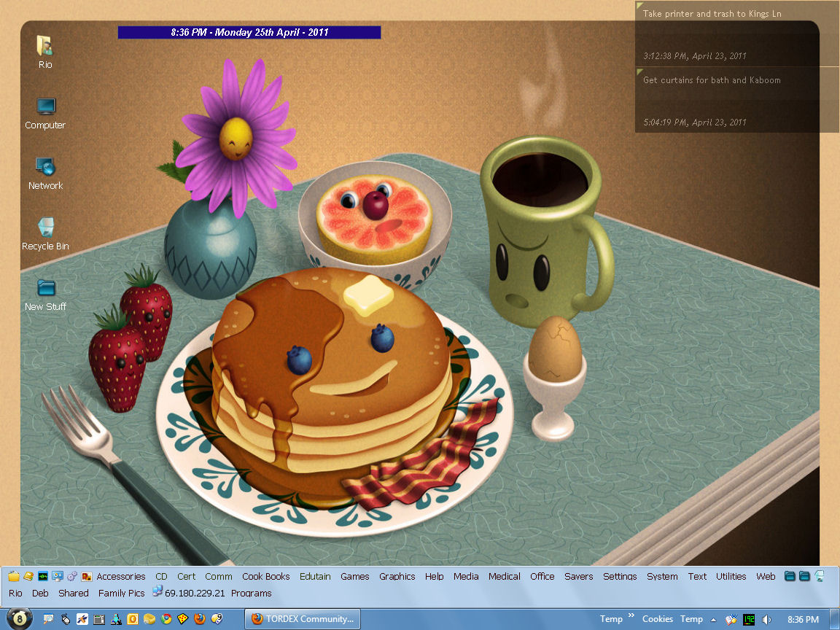The image size is (840, 630).
Task: Click the network icon beside 69.180.229.21
Action: [157, 593]
